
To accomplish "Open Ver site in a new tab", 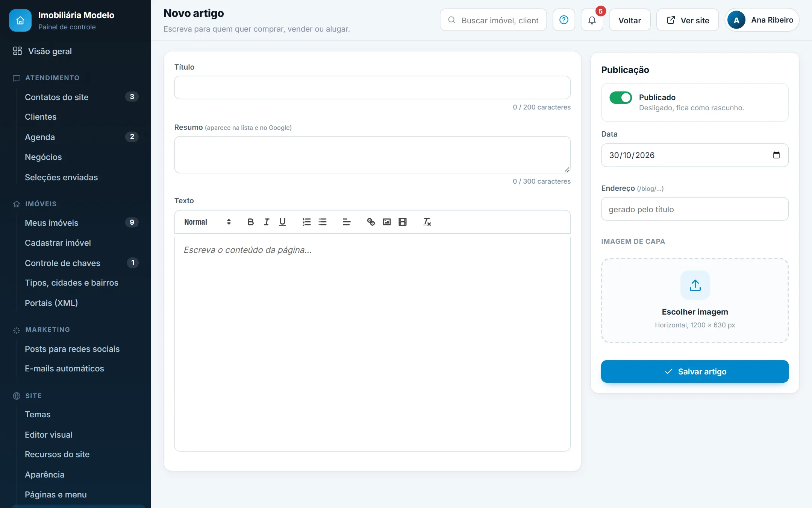I will (x=688, y=20).
